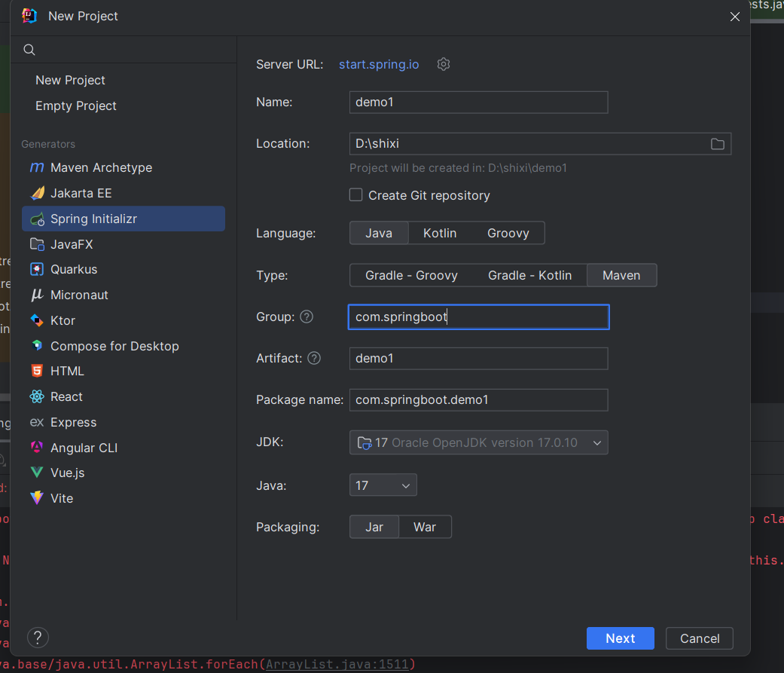The width and height of the screenshot is (784, 673).
Task: Click the Micronaut mu icon
Action: click(37, 295)
